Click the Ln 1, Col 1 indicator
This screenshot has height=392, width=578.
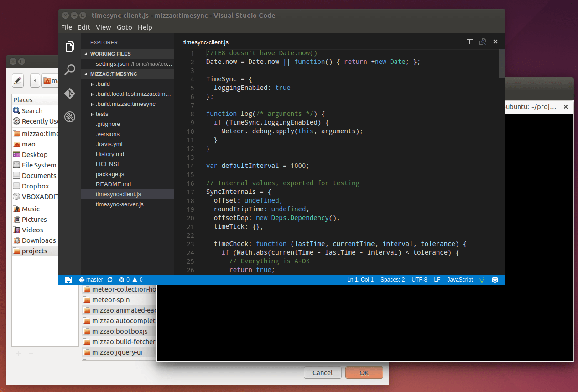coord(360,280)
